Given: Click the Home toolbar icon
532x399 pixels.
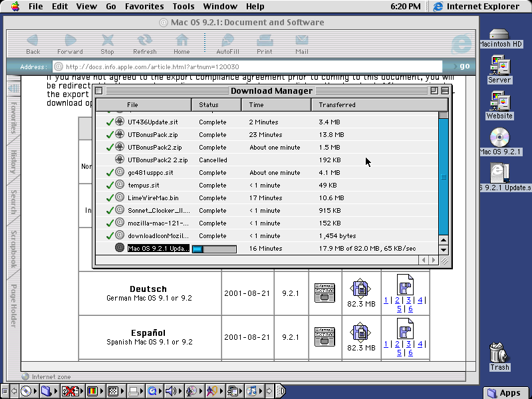Looking at the screenshot, I should tap(182, 40).
